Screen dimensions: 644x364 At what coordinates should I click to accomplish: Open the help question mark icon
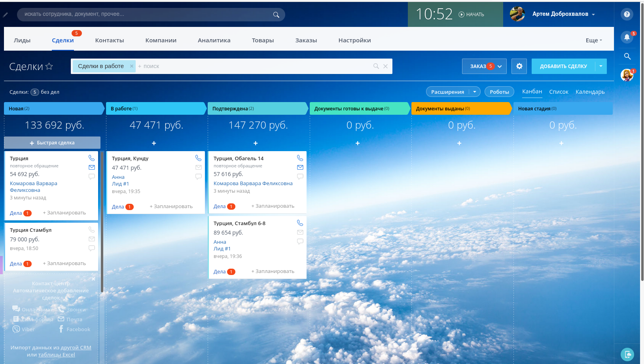pos(627,14)
